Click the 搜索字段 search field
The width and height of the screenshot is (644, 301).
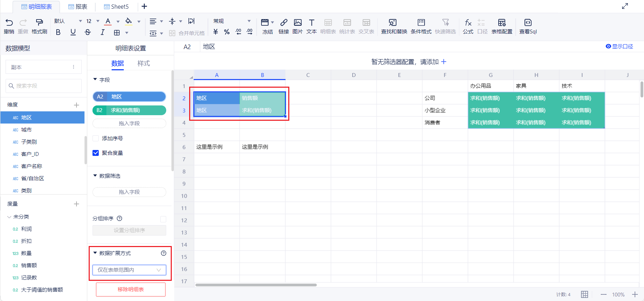tap(44, 86)
